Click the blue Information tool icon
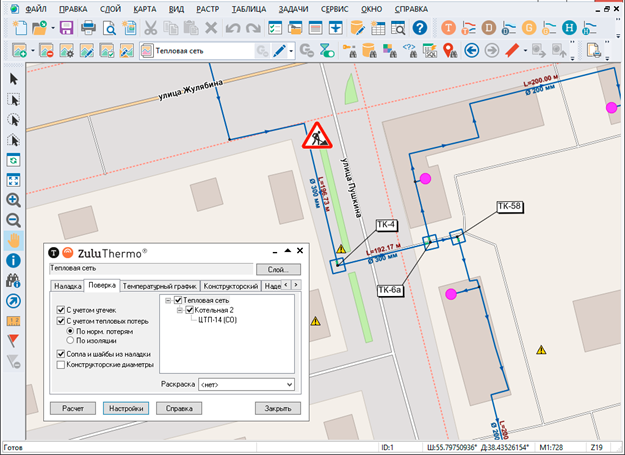The height and width of the screenshot is (455, 625). click(14, 260)
